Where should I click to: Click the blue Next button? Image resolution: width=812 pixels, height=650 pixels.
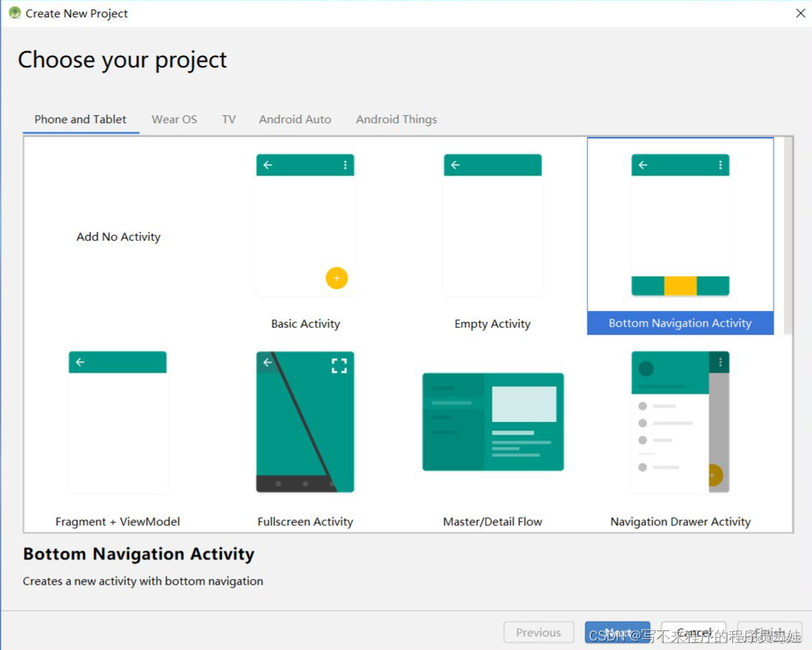(x=617, y=633)
